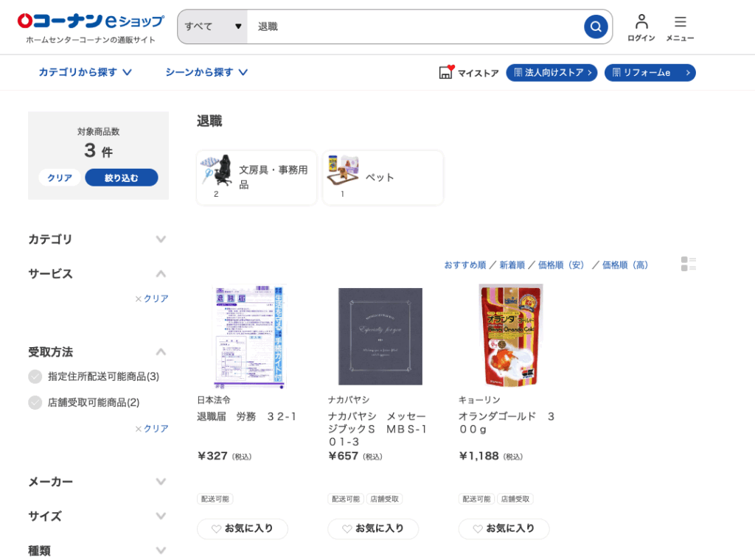Viewport: 755px width, 560px height.
Task: Click the heart on 退職届 お気に入り button
Action: coord(216,529)
